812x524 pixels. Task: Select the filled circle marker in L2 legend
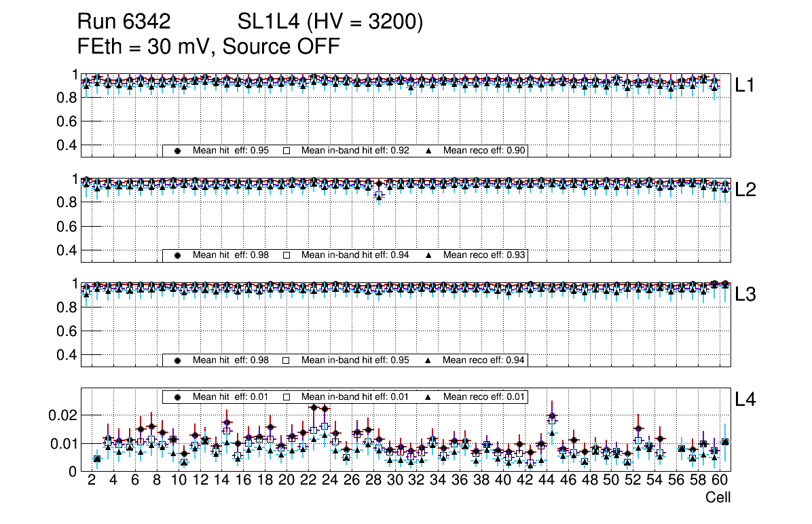(178, 255)
